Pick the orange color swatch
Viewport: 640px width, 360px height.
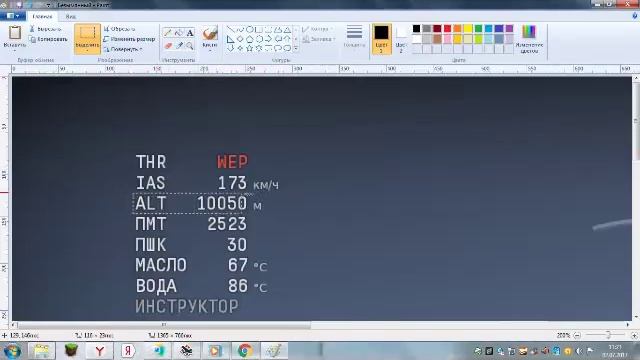tap(458, 29)
